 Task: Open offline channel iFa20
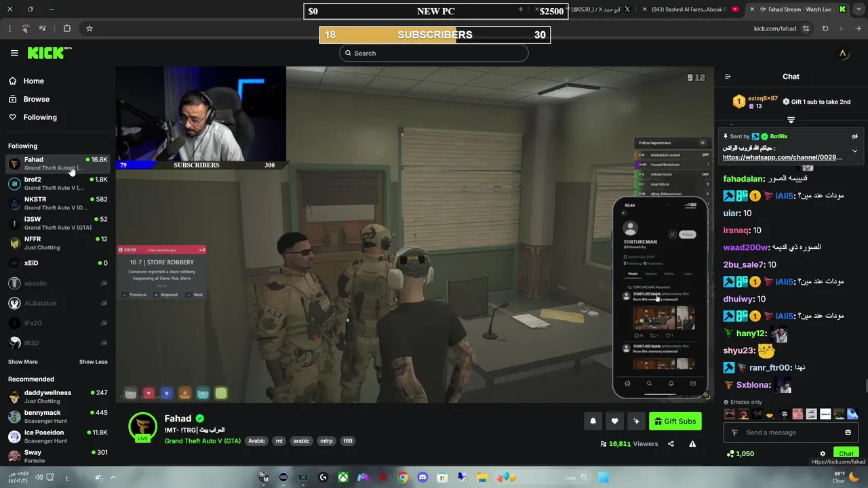coord(58,323)
